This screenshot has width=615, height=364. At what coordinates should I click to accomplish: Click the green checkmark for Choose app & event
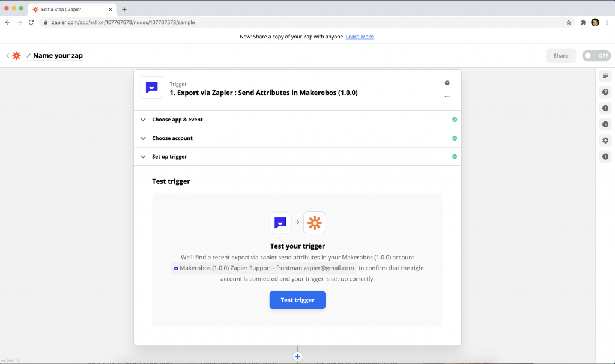click(x=455, y=120)
